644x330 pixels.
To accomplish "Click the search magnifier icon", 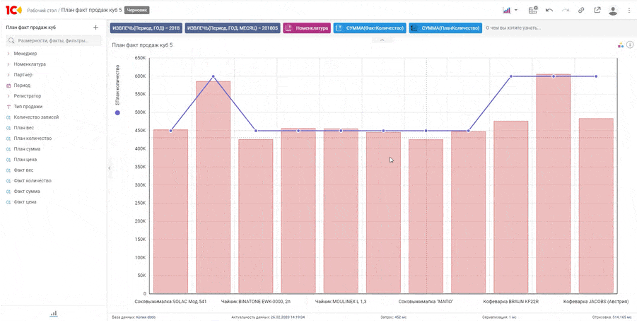I will coord(11,41).
